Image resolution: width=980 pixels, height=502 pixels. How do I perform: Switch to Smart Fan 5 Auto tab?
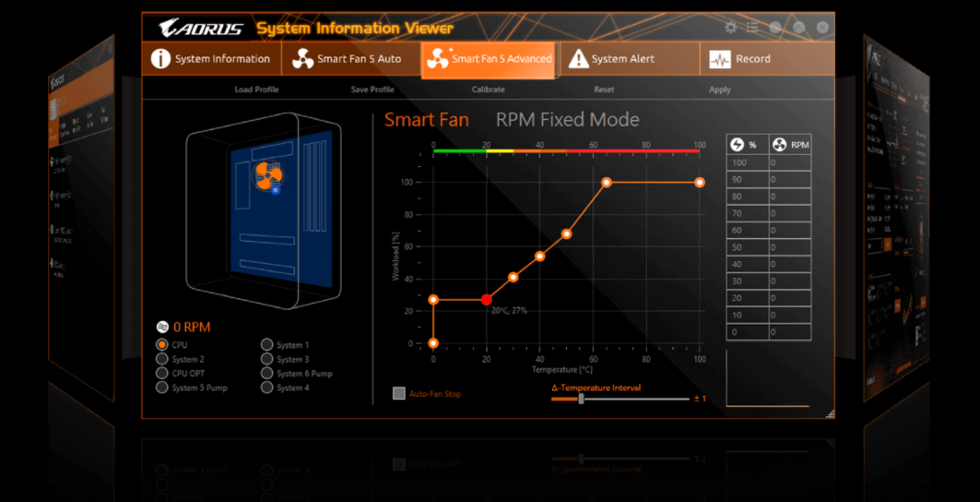pyautogui.click(x=351, y=59)
